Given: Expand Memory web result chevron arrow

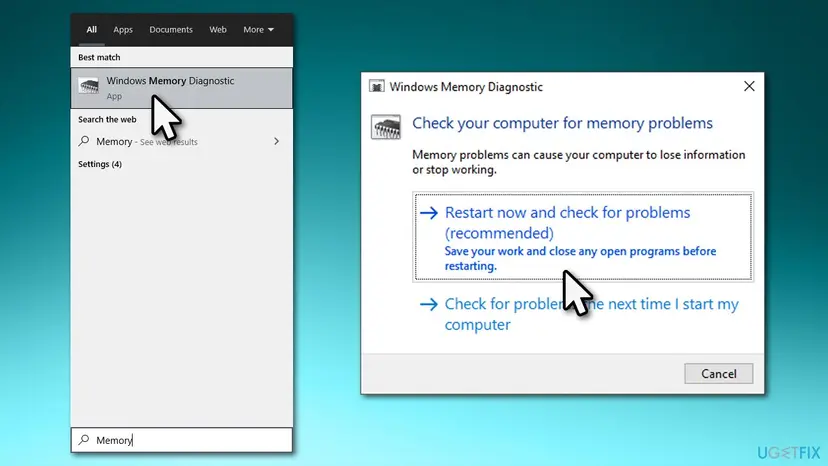Looking at the screenshot, I should click(x=277, y=141).
